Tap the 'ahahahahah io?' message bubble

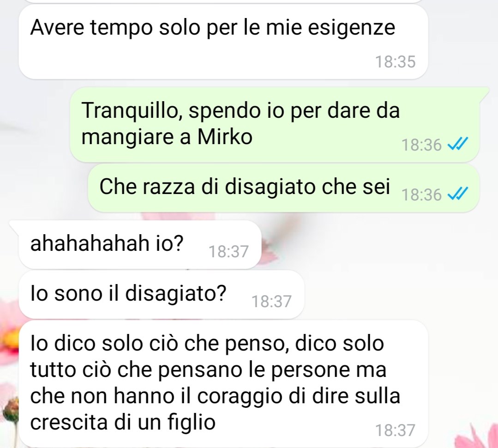pyautogui.click(x=140, y=245)
